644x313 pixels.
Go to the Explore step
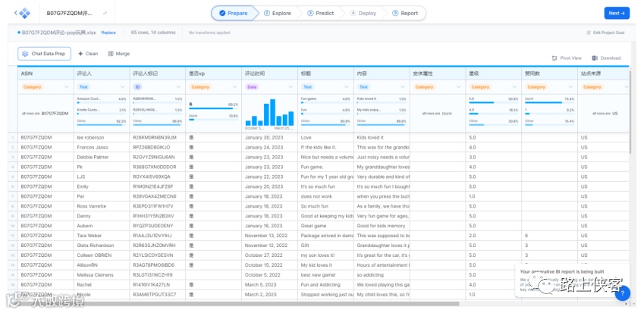(278, 13)
